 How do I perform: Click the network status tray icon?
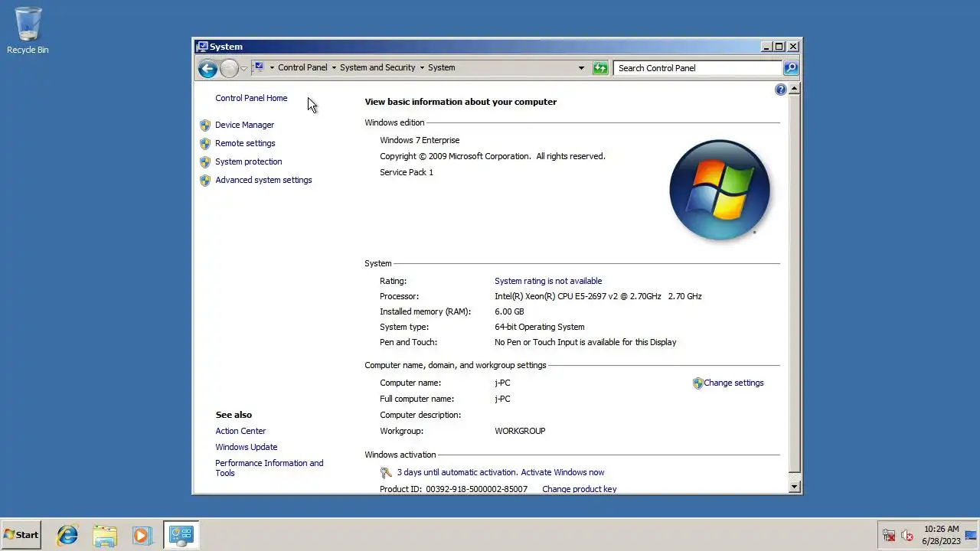point(889,535)
